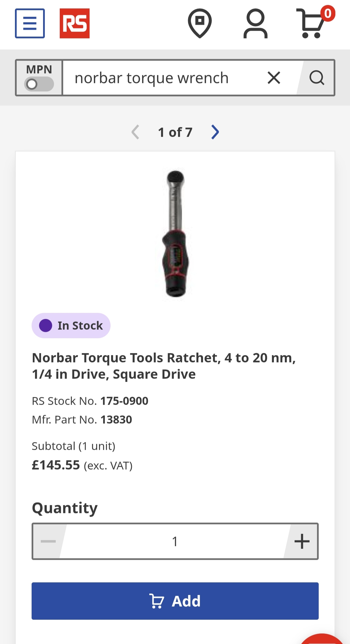350x644 pixels.
Task: Open the user account icon
Action: 255,23
